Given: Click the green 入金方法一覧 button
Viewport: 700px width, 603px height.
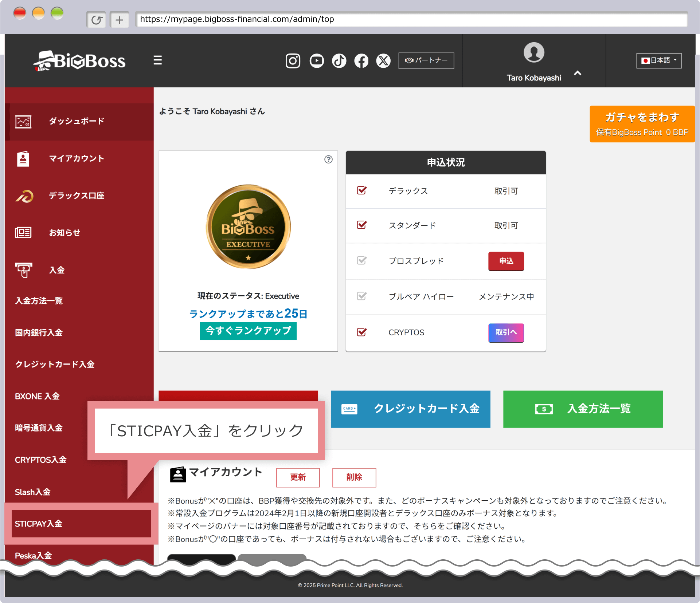Looking at the screenshot, I should [583, 409].
